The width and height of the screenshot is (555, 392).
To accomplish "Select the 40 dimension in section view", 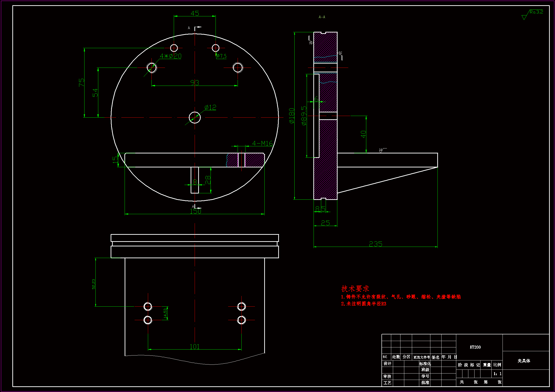I will pyautogui.click(x=363, y=134).
